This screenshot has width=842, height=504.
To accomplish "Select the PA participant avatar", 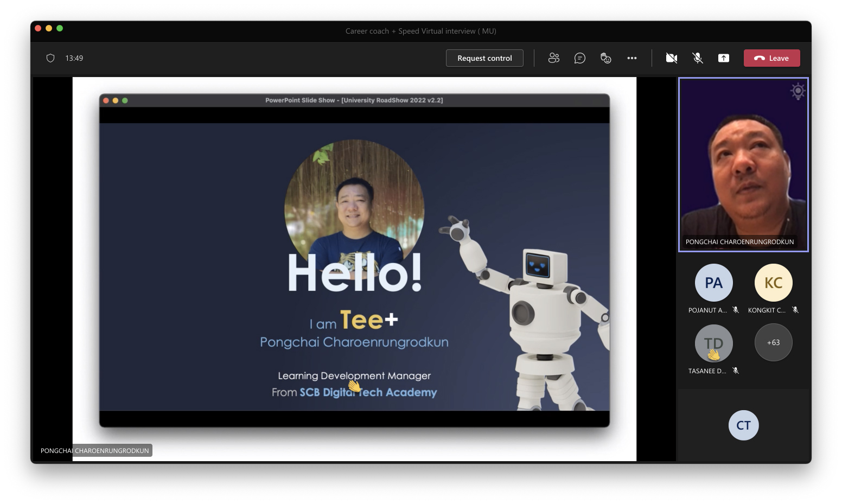I will tap(713, 283).
